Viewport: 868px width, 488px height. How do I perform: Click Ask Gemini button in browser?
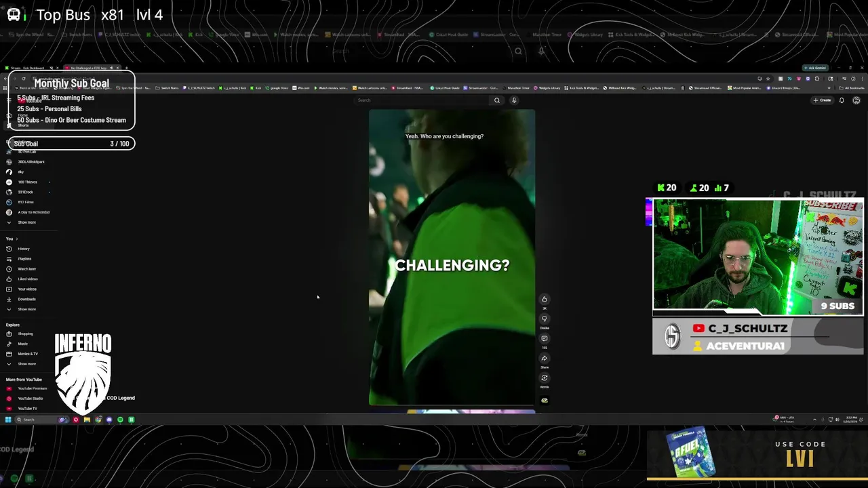(x=815, y=68)
